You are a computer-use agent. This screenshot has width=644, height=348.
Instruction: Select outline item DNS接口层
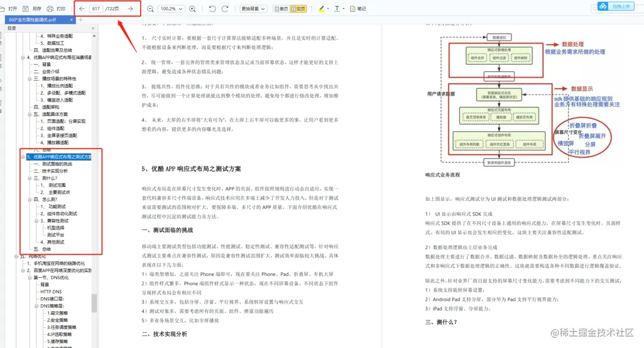coord(52,299)
